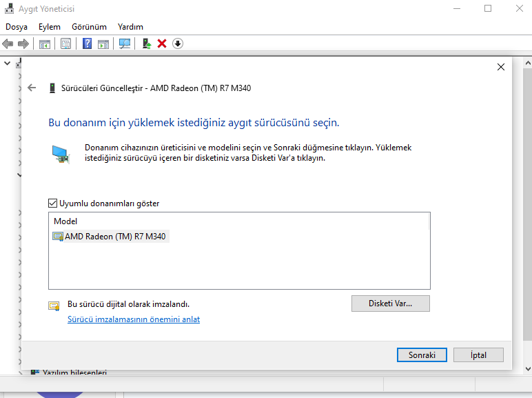Click the Forward arrow in Device Manager toolbar

click(x=23, y=43)
